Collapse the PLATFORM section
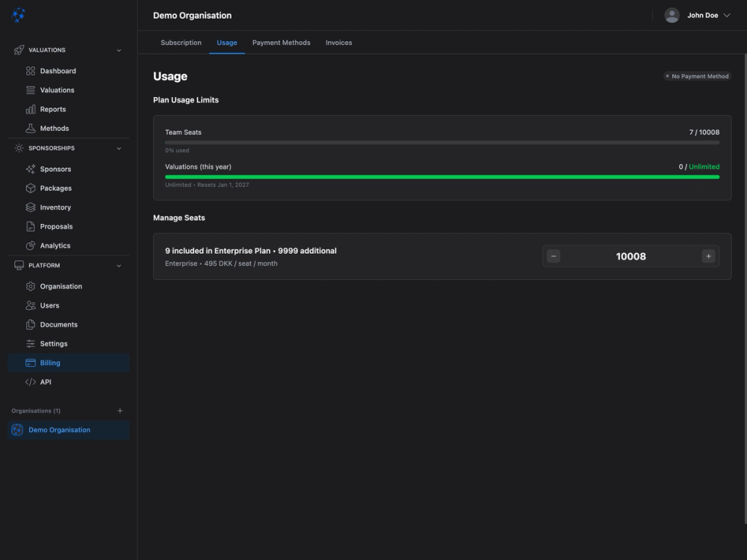 [x=118, y=265]
